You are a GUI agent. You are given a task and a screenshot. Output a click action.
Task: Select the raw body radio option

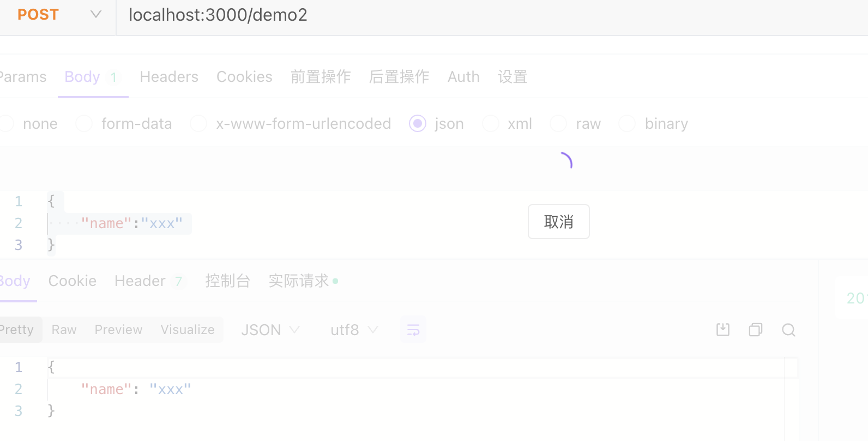pyautogui.click(x=558, y=124)
